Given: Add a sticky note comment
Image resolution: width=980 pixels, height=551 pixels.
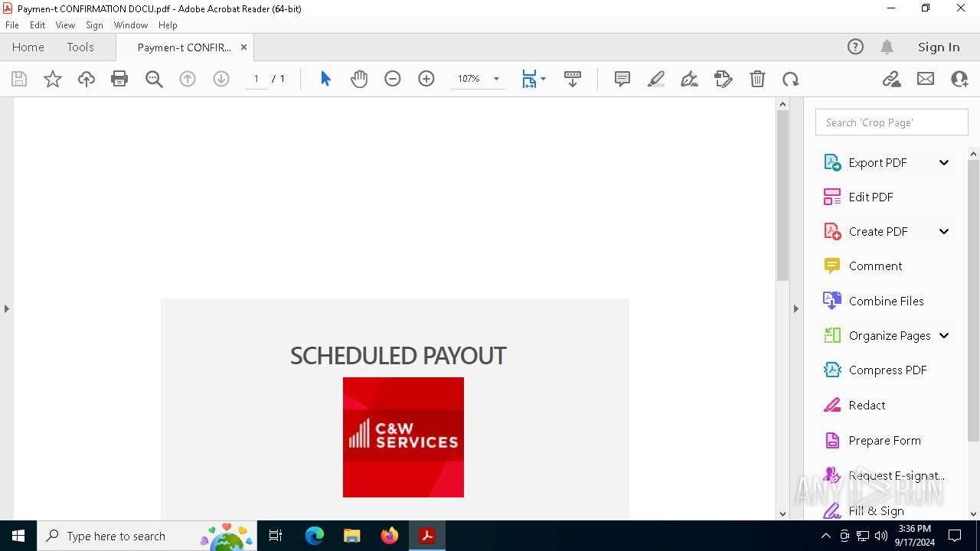Looking at the screenshot, I should (x=622, y=79).
